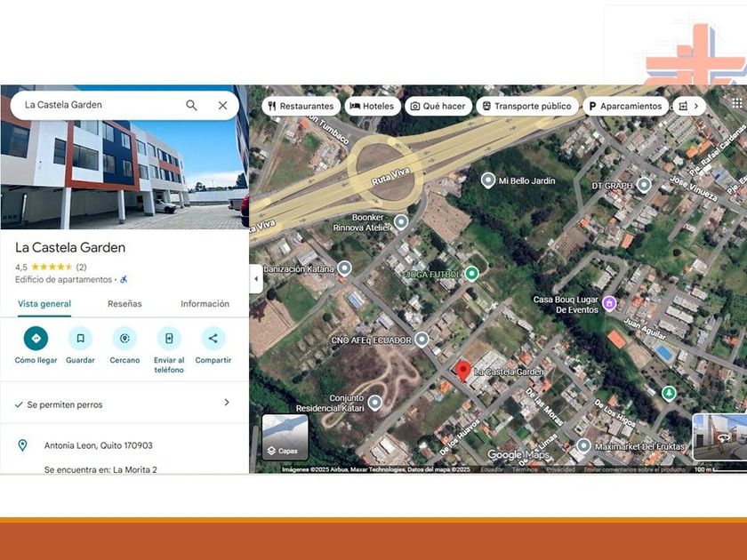Image resolution: width=747 pixels, height=560 pixels.
Task: Open the Google apps grid icon
Action: point(737,103)
